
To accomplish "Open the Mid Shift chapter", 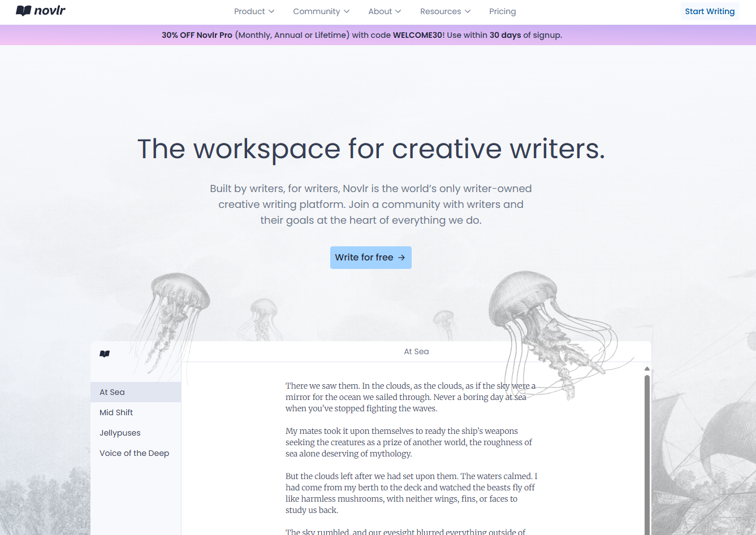I will [x=116, y=412].
